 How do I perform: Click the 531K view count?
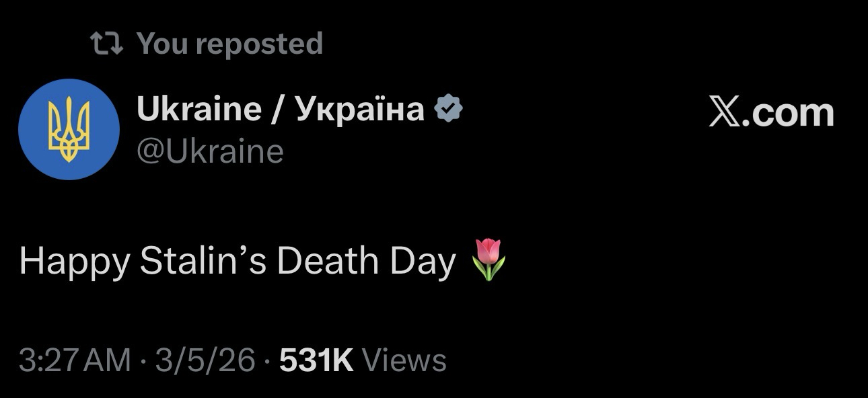[x=316, y=360]
